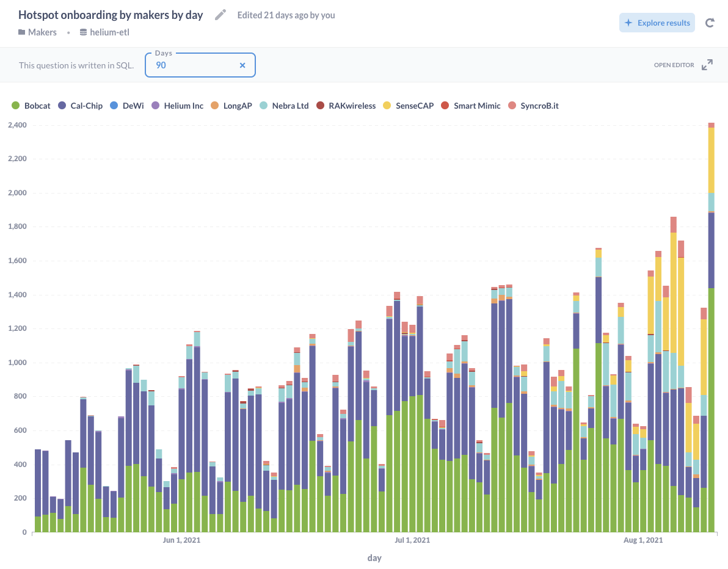Click the day x-axis title
Viewport: 728px width, 569px height.
(x=374, y=558)
